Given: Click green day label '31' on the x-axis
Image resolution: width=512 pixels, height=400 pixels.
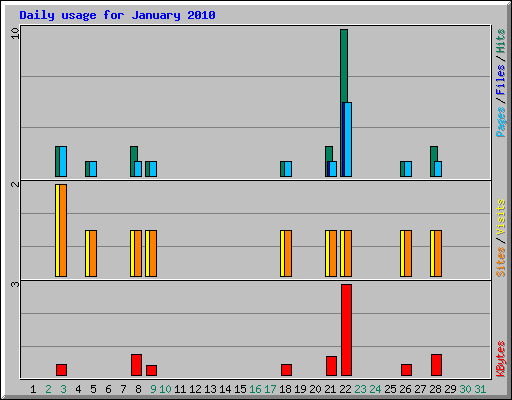Looking at the screenshot, I should tap(480, 389).
